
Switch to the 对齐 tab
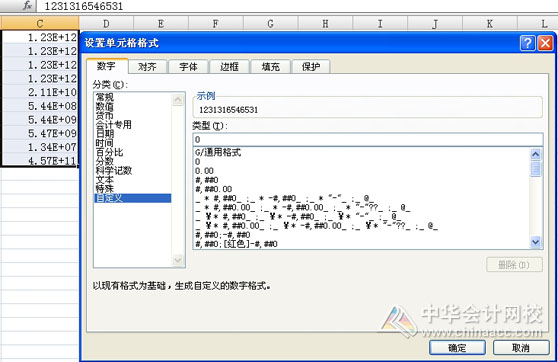point(147,67)
